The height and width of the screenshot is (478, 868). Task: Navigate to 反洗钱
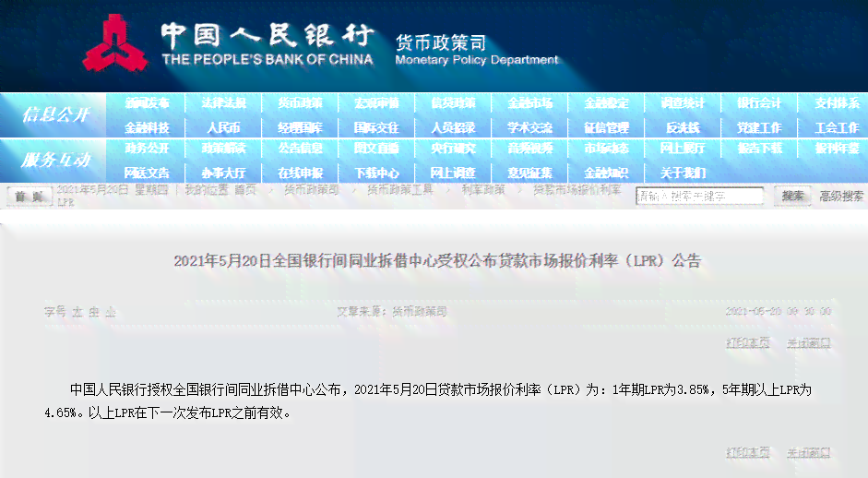[x=683, y=128]
